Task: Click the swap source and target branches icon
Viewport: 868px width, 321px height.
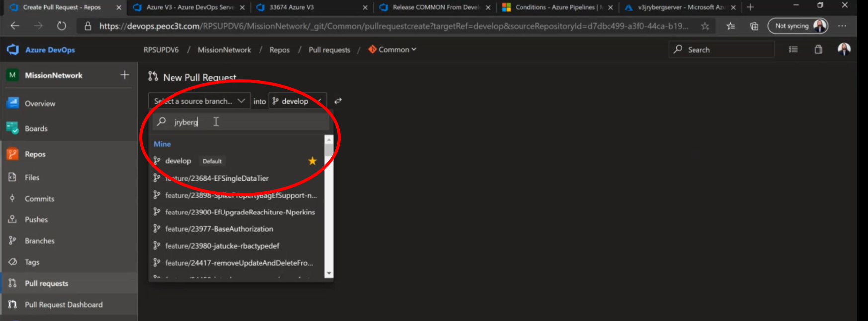Action: [338, 101]
